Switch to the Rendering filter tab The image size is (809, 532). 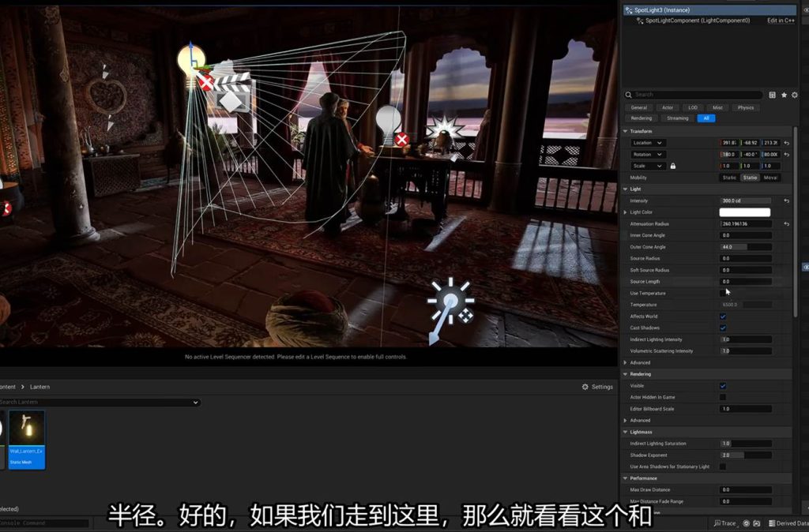642,118
